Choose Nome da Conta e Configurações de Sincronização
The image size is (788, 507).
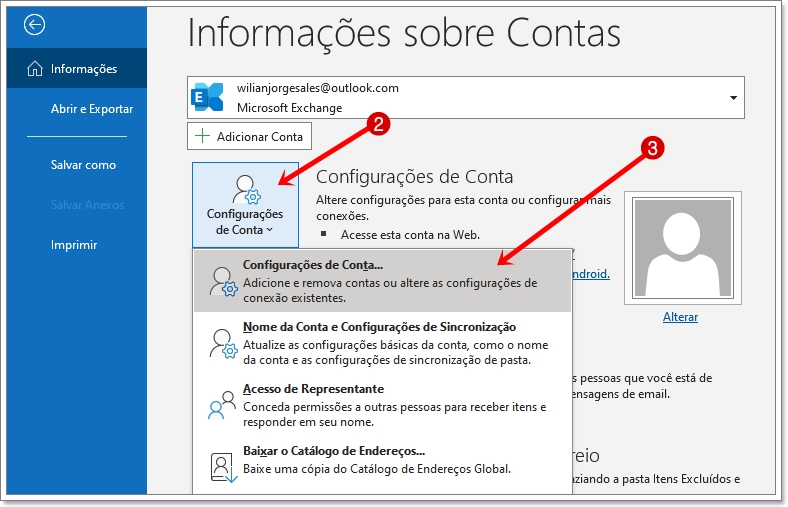(382, 343)
